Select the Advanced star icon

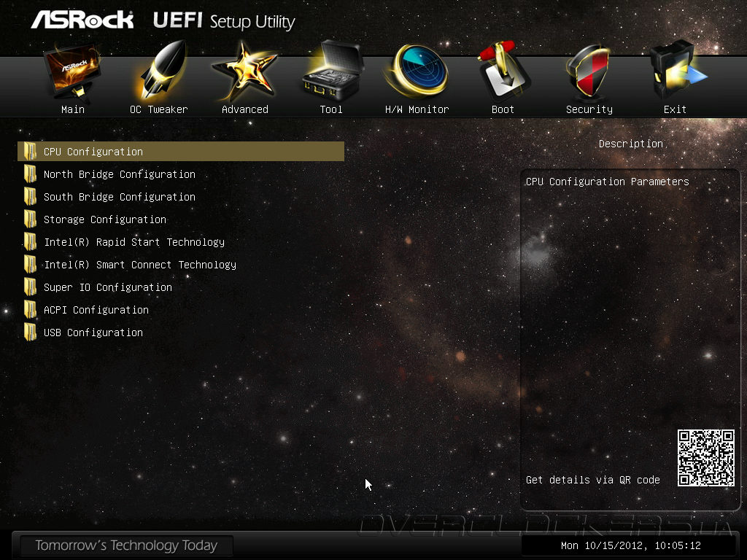245,71
